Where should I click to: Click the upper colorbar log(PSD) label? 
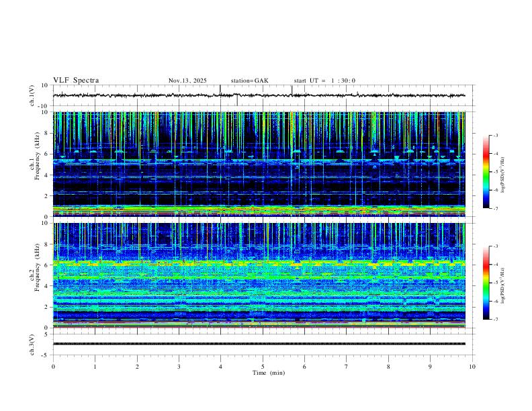click(502, 175)
